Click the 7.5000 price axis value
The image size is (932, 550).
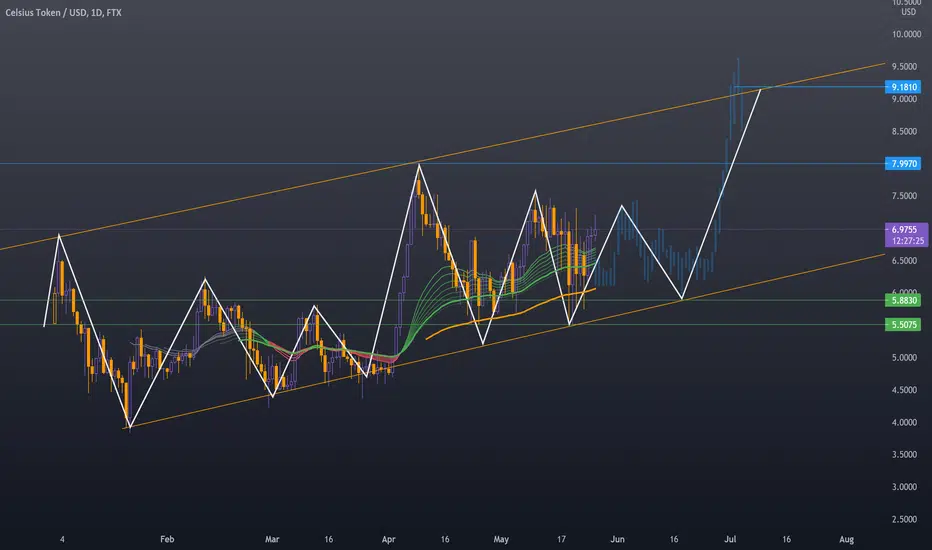click(x=904, y=196)
